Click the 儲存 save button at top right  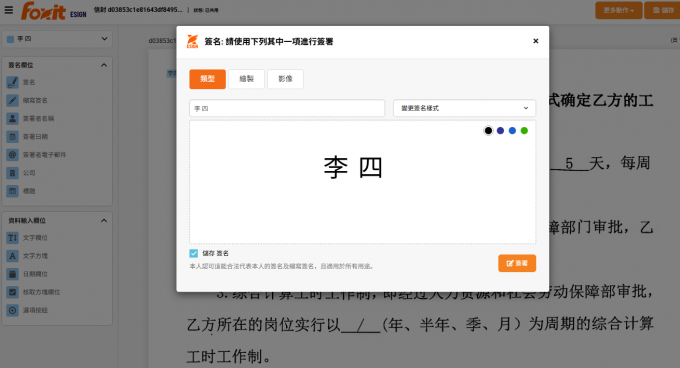pyautogui.click(x=663, y=10)
